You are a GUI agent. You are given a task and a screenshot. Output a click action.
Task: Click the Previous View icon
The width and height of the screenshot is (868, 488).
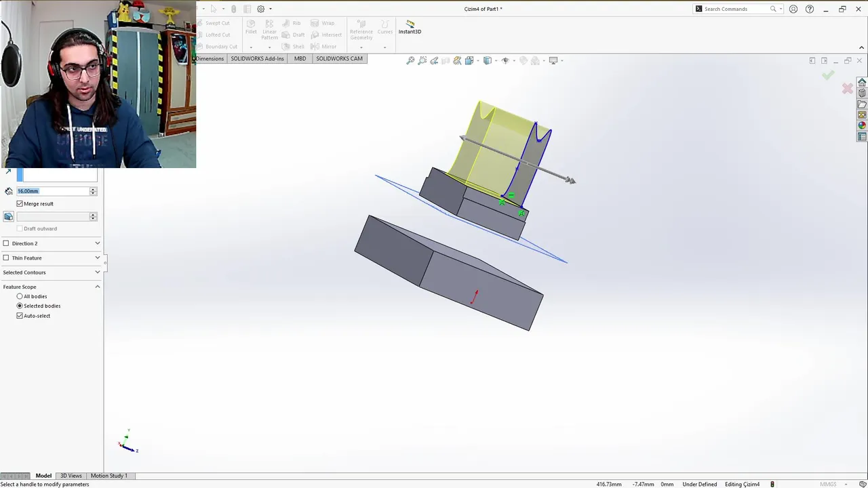click(x=434, y=60)
